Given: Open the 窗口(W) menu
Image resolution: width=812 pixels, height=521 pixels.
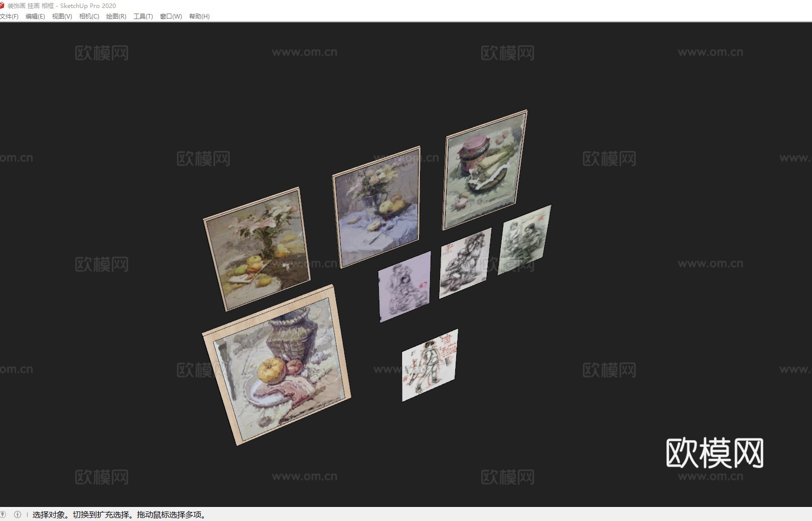Looking at the screenshot, I should coord(171,17).
